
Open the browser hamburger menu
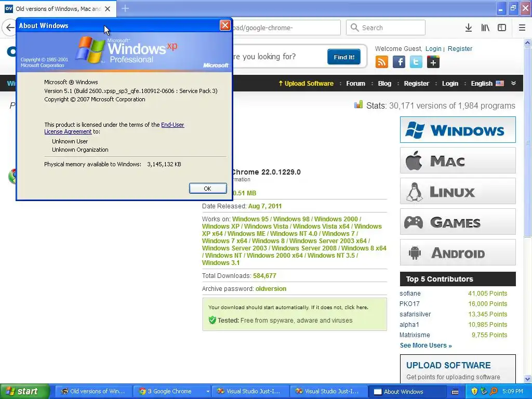point(522,28)
